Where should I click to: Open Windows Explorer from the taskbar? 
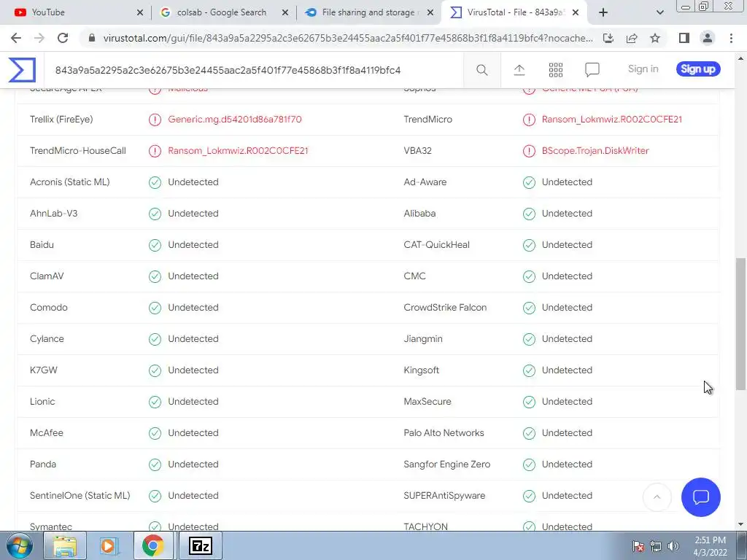tap(65, 545)
